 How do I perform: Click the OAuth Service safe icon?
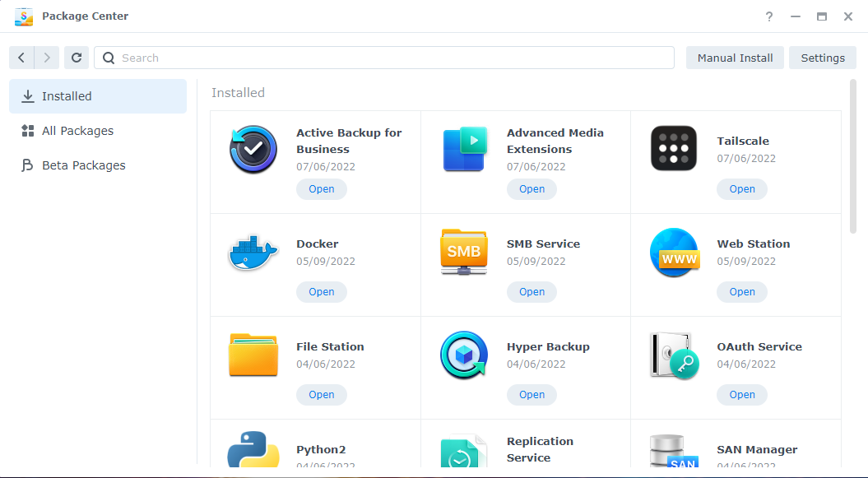coord(674,355)
